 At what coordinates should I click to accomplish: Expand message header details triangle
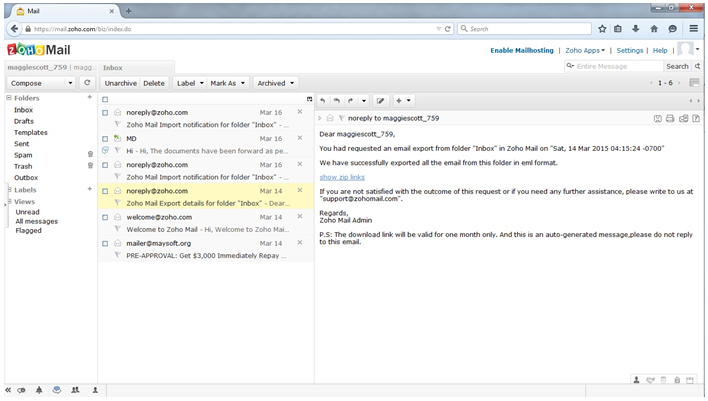pyautogui.click(x=320, y=118)
